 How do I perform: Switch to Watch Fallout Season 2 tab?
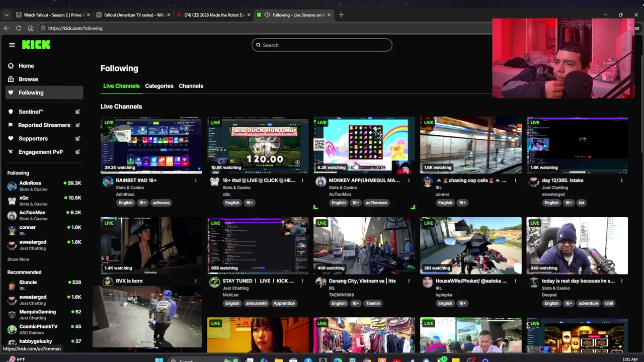[x=52, y=15]
